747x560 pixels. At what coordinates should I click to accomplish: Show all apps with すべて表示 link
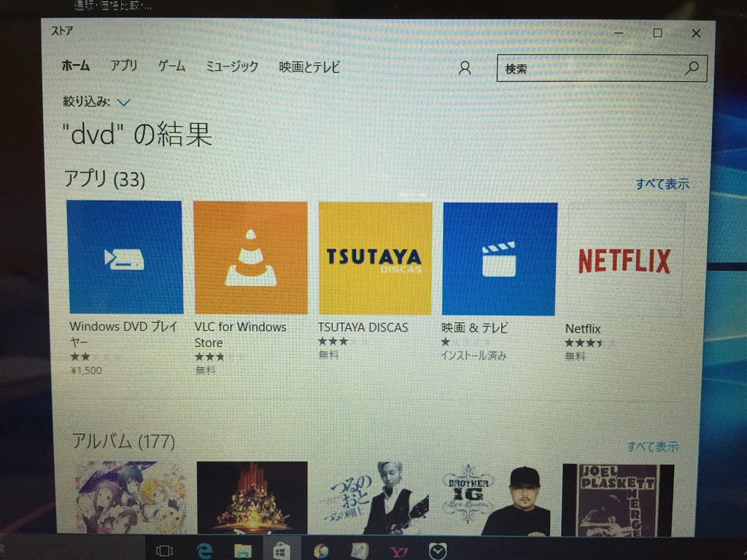662,184
